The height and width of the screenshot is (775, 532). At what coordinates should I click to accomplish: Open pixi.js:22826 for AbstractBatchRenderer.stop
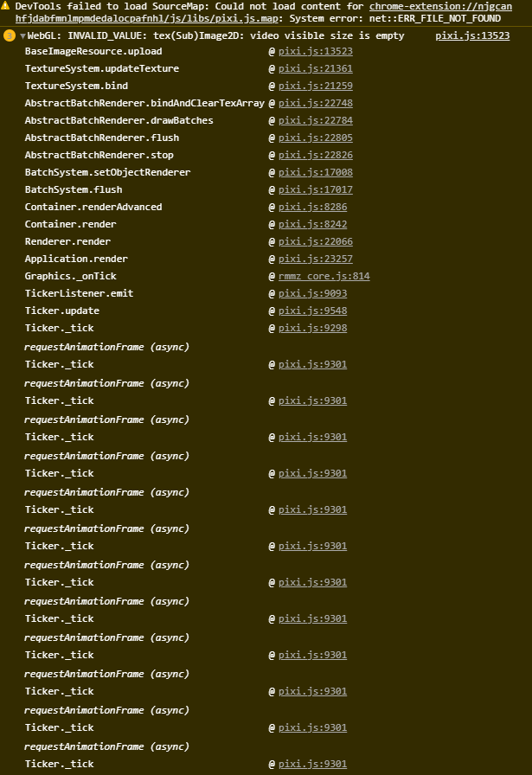point(315,155)
